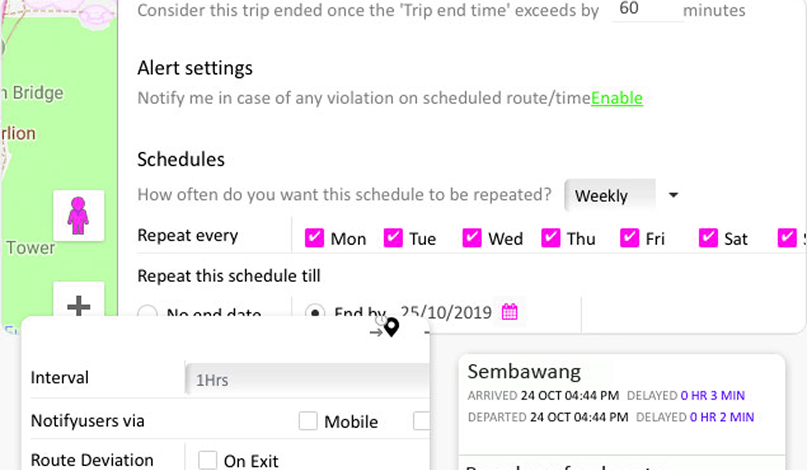The height and width of the screenshot is (470, 807).
Task: Toggle the Wed repeat day checkbox
Action: tap(472, 238)
